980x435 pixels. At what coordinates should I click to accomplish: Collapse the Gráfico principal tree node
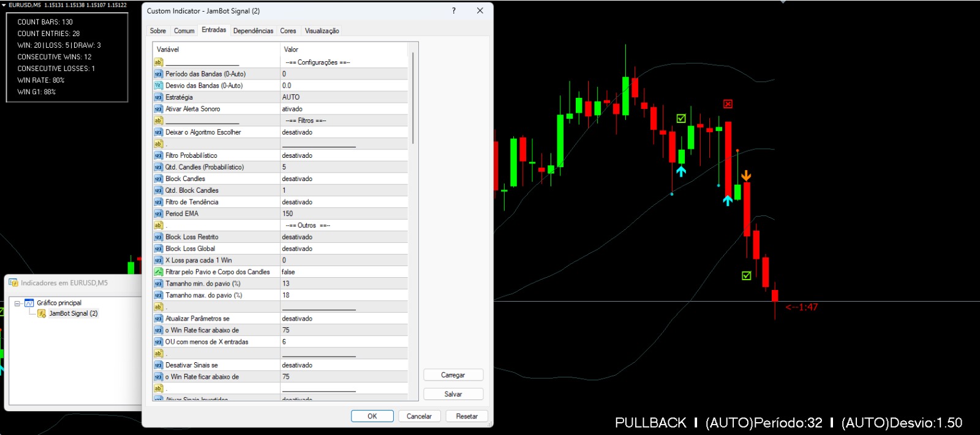18,303
